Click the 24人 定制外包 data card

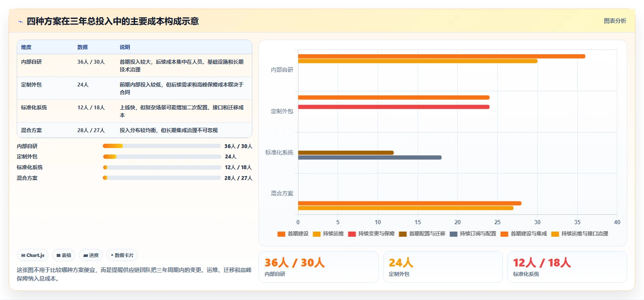[x=443, y=267]
